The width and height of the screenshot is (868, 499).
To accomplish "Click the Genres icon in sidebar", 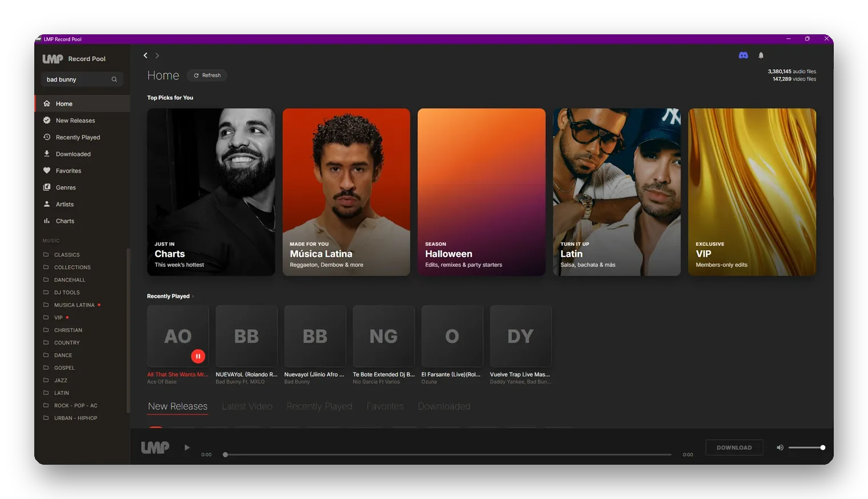I will (47, 187).
